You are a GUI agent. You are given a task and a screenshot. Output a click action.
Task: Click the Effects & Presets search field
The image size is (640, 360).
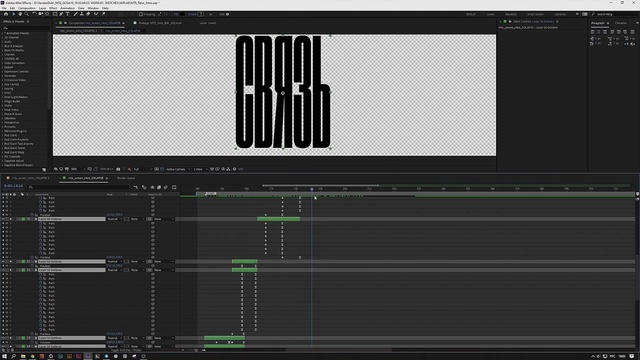pos(27,28)
